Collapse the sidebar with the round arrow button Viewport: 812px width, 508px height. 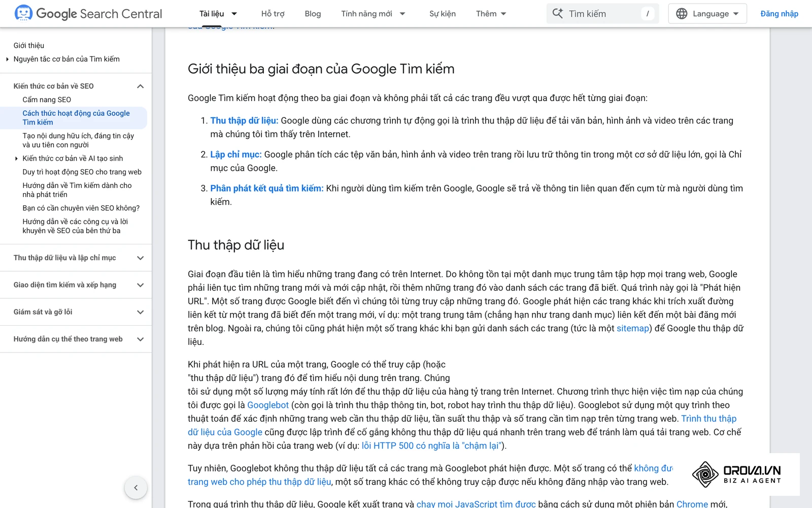(136, 488)
